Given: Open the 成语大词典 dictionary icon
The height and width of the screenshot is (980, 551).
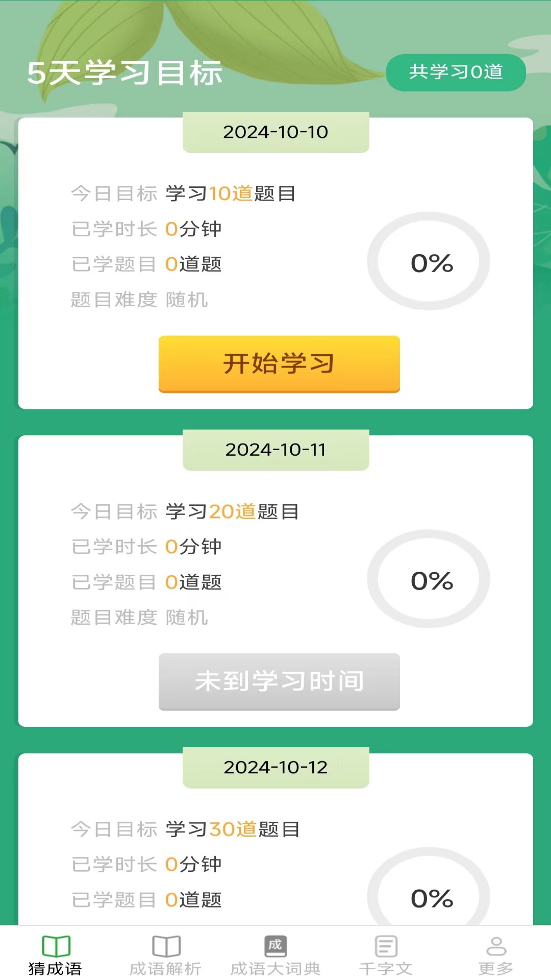Looking at the screenshot, I should [275, 946].
